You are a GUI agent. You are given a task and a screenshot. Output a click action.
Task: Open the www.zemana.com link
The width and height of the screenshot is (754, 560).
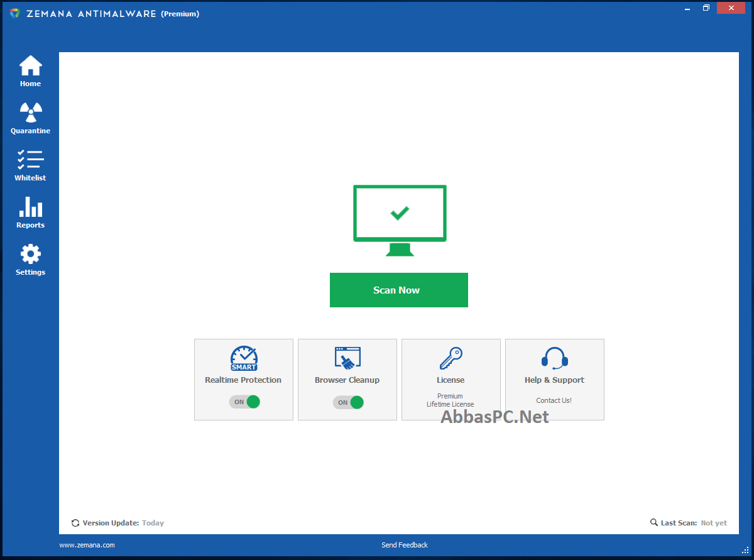pos(87,545)
